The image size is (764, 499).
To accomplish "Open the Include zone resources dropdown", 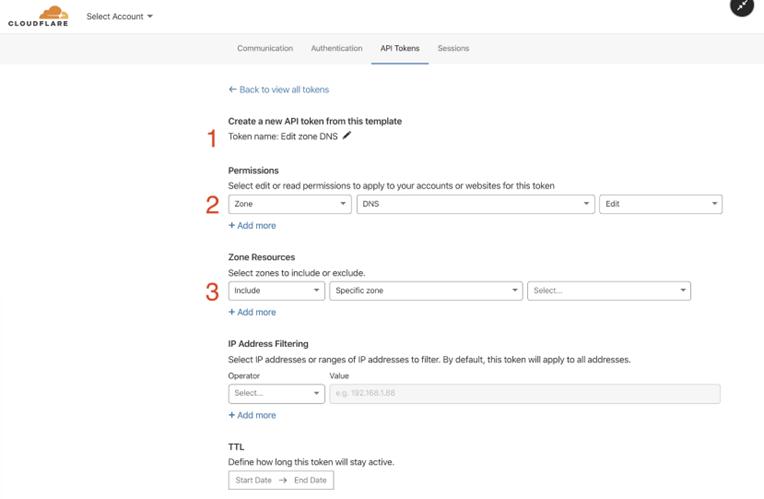I will coord(276,291).
